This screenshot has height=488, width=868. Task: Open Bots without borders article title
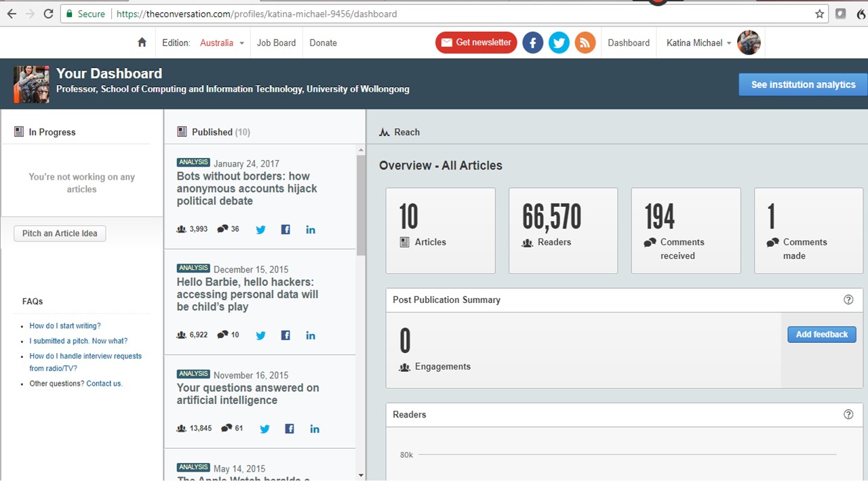click(247, 188)
